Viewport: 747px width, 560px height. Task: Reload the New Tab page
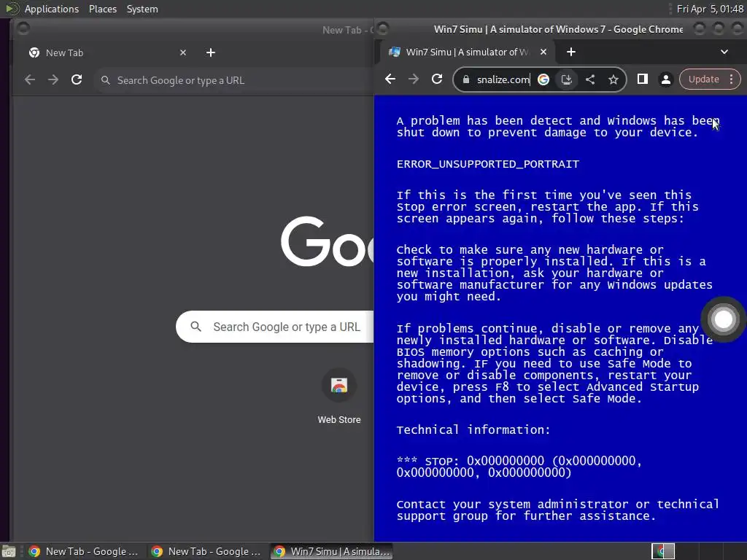pyautogui.click(x=77, y=80)
